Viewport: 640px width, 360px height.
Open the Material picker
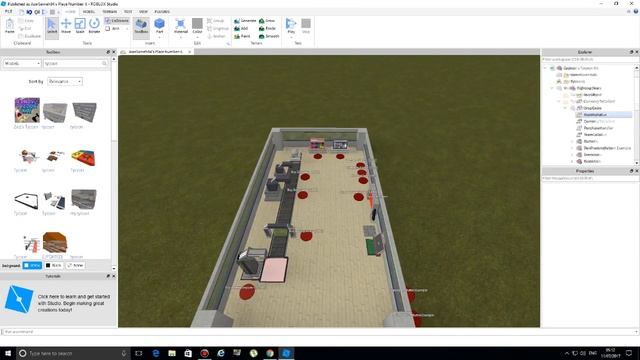click(180, 25)
